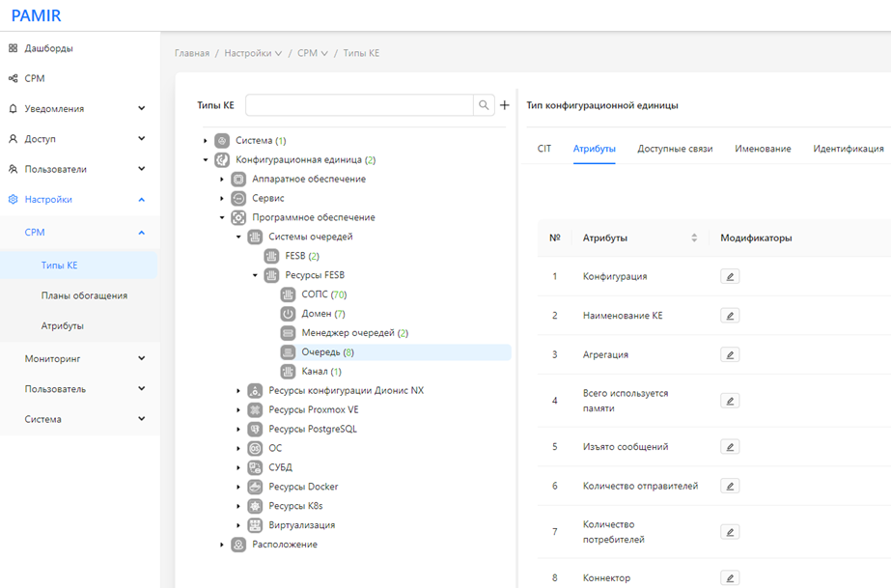Click the Менеджер очередей type icon
The image size is (891, 588).
point(288,333)
